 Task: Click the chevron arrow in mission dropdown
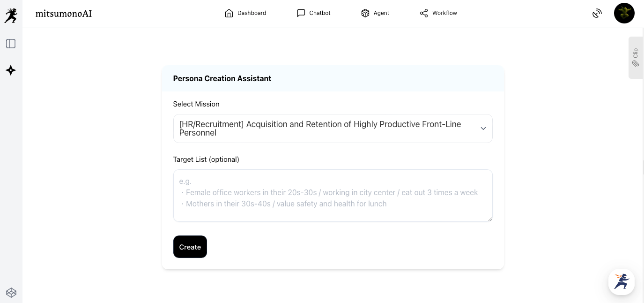click(483, 129)
